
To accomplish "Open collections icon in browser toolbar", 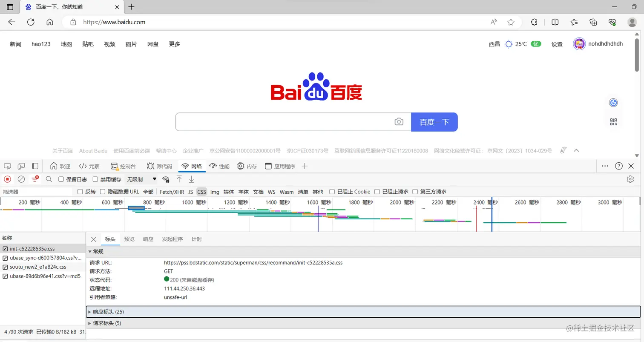I will tap(593, 22).
